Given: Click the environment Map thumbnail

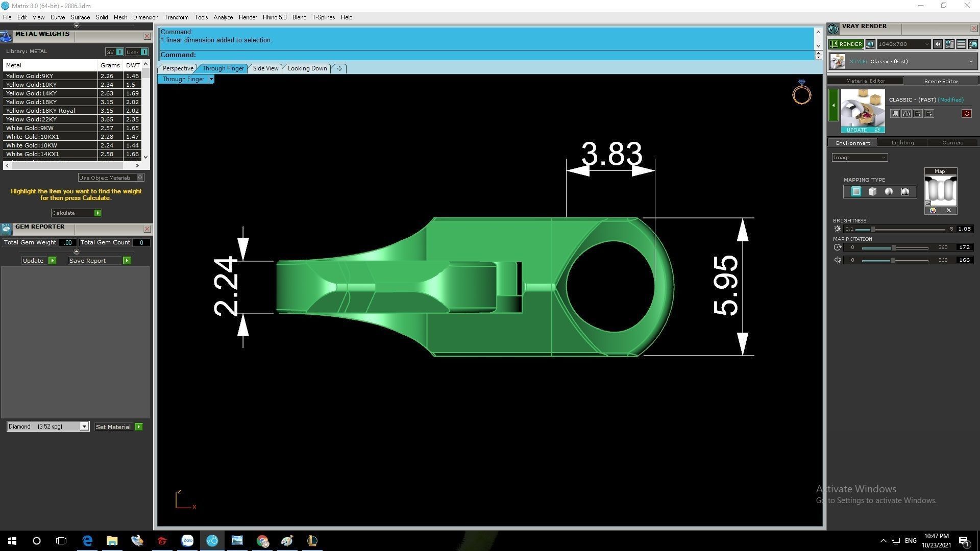Looking at the screenshot, I should [x=940, y=190].
